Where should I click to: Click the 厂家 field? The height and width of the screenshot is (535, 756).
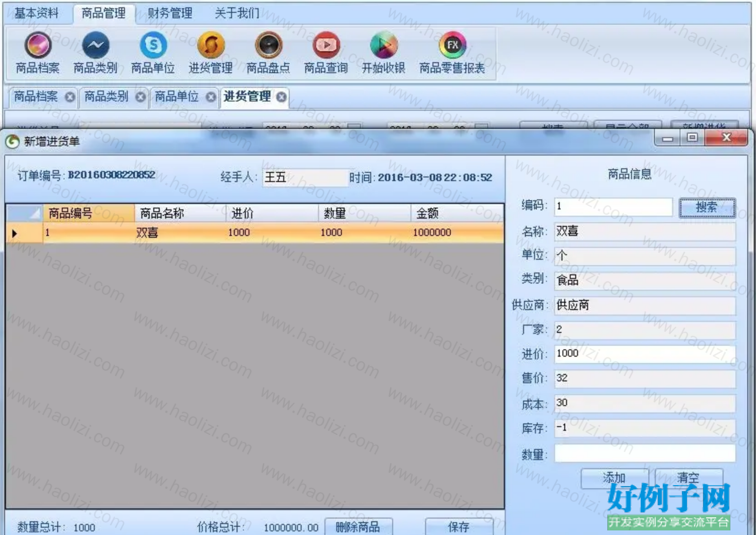[645, 330]
